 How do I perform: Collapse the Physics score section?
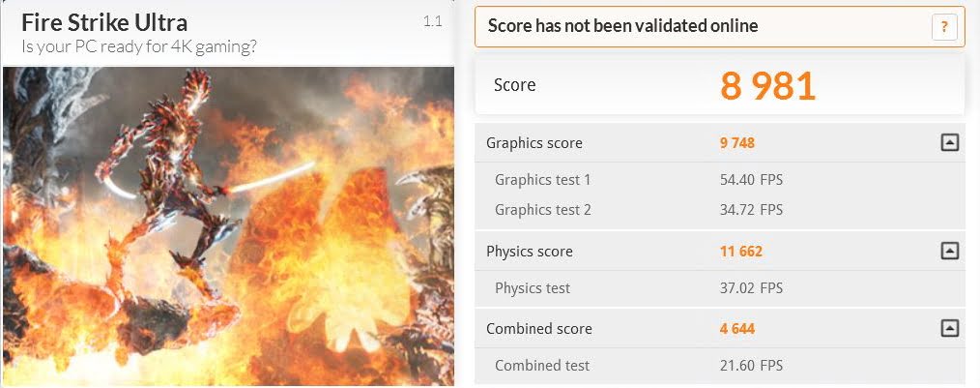[x=949, y=252]
